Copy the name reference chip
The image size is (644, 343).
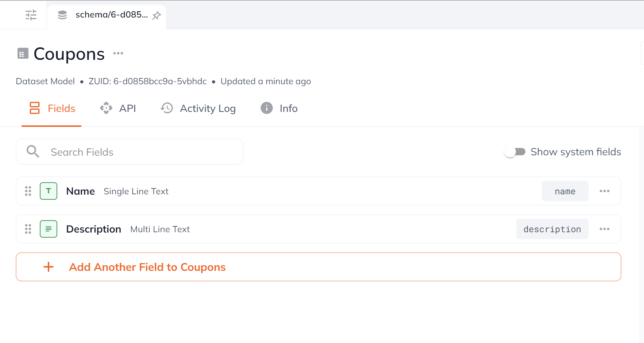pos(565,191)
